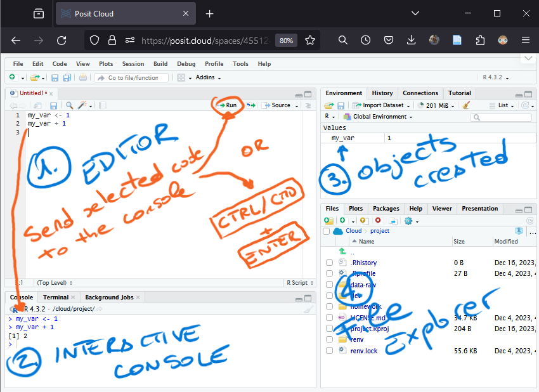The height and width of the screenshot is (392, 539).
Task: Tick the checkbox beside renv.lock
Action: point(329,351)
